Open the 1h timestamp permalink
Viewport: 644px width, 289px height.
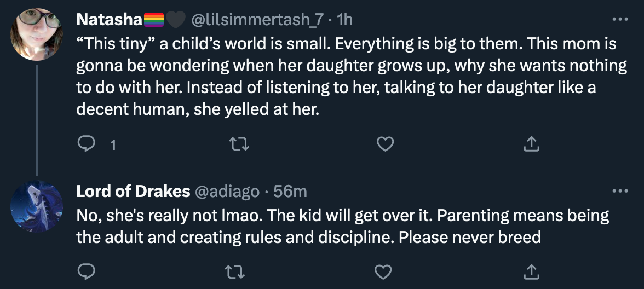point(344,19)
